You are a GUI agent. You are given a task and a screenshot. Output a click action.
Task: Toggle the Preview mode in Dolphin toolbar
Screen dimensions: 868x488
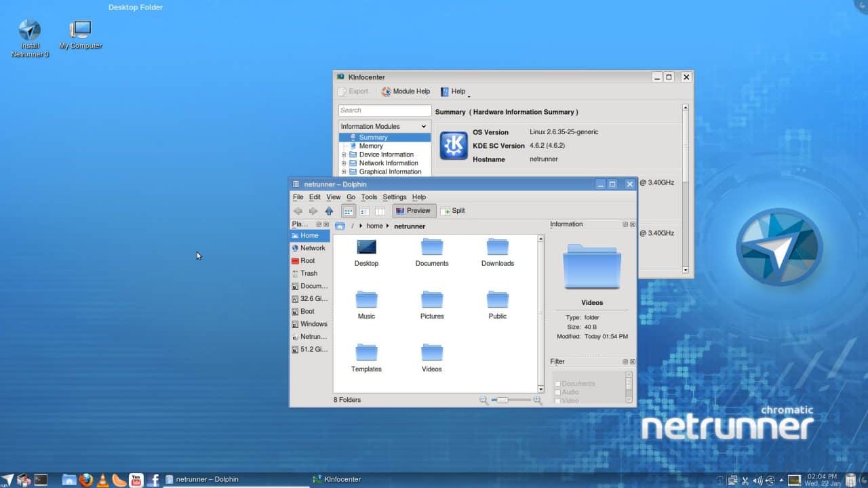413,210
